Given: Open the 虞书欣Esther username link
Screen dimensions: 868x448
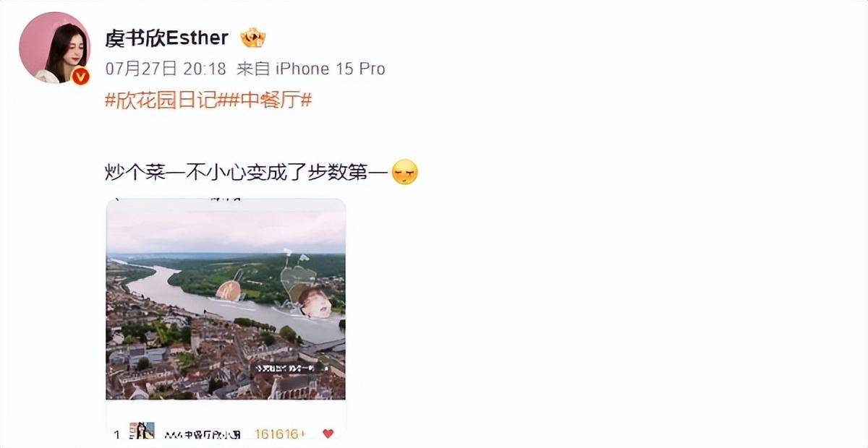Looking at the screenshot, I should pos(167,38).
